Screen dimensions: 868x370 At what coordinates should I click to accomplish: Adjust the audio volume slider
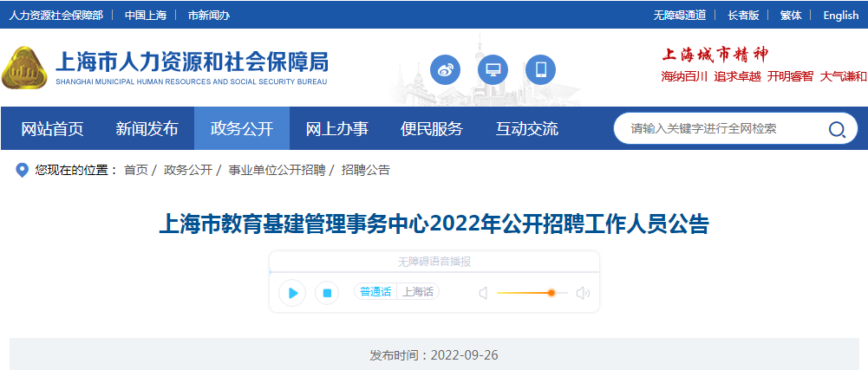coord(551,294)
